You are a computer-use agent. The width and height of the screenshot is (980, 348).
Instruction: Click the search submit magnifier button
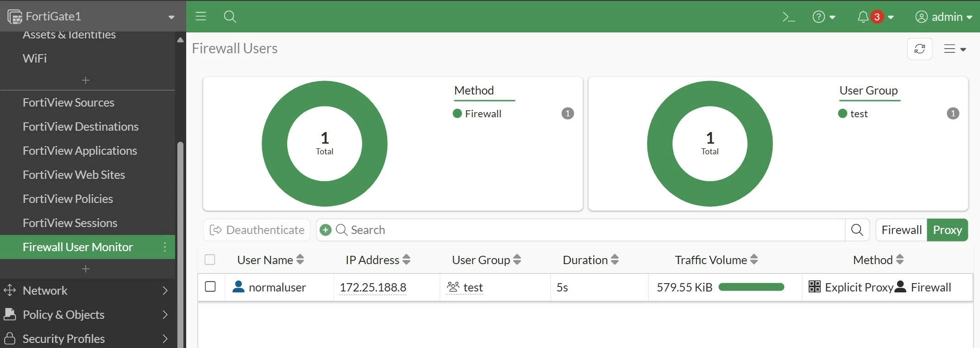pos(857,230)
